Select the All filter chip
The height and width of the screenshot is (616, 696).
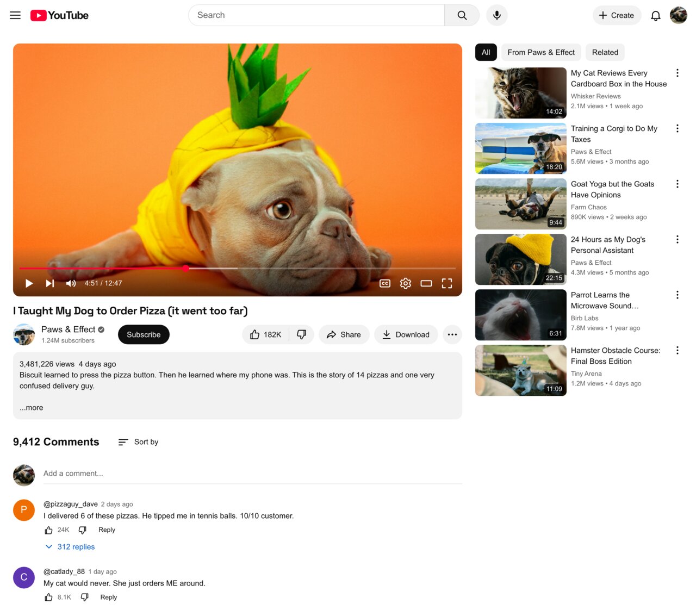coord(486,52)
